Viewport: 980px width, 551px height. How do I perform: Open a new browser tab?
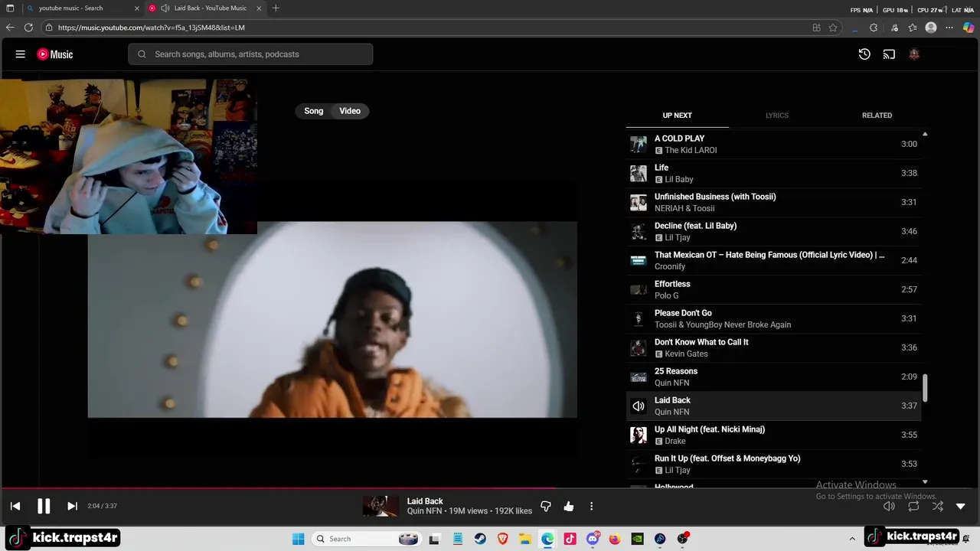point(276,8)
